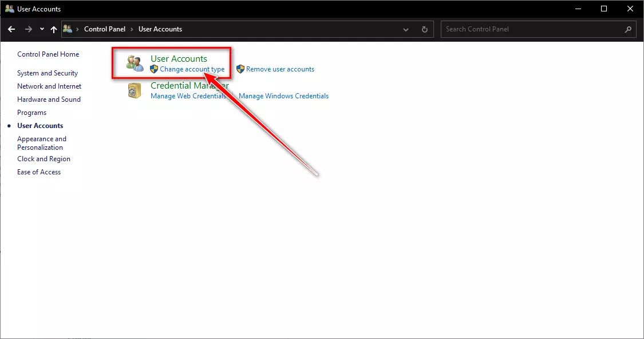This screenshot has width=644, height=339.
Task: Maximize the User Accounts window
Action: pos(604,9)
